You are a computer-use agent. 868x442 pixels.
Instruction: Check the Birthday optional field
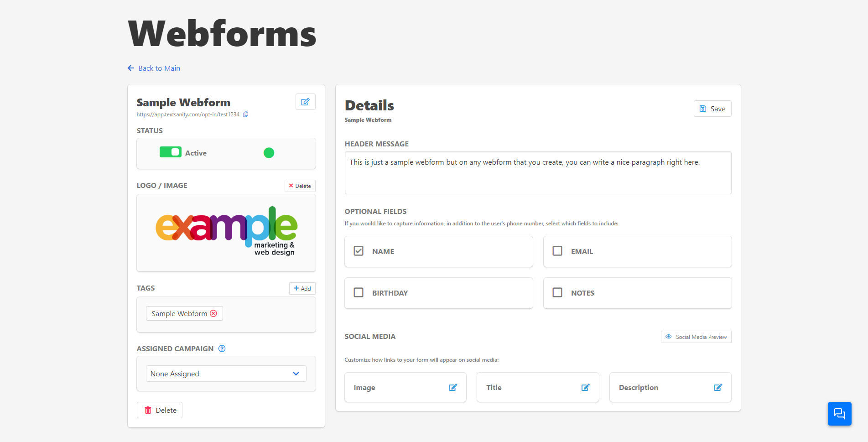(359, 292)
